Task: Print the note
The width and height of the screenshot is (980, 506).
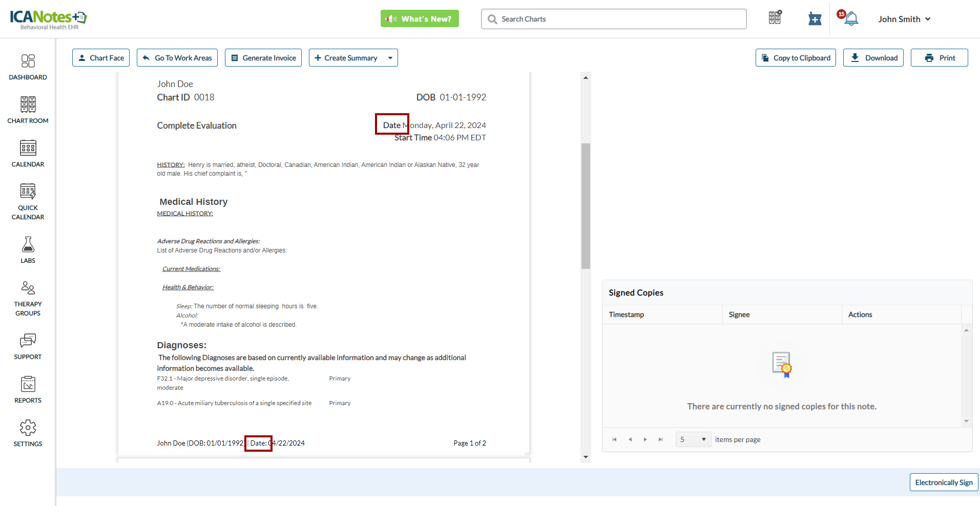Action: pos(940,58)
